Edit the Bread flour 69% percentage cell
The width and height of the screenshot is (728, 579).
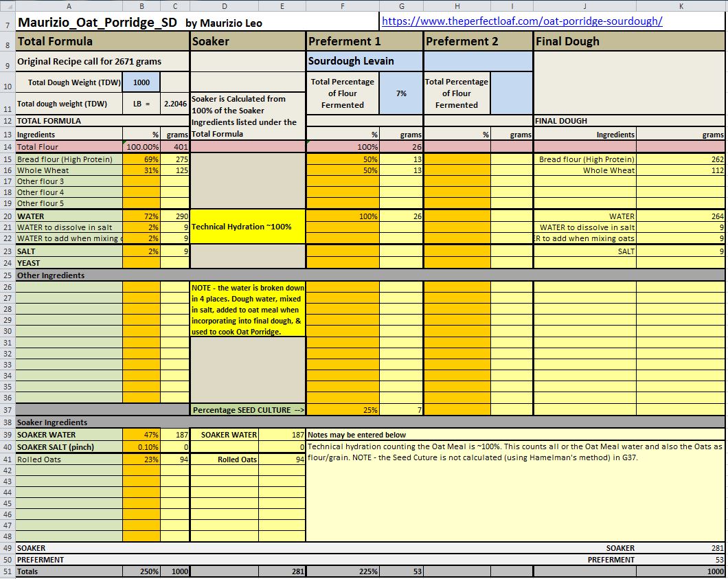tap(141, 159)
